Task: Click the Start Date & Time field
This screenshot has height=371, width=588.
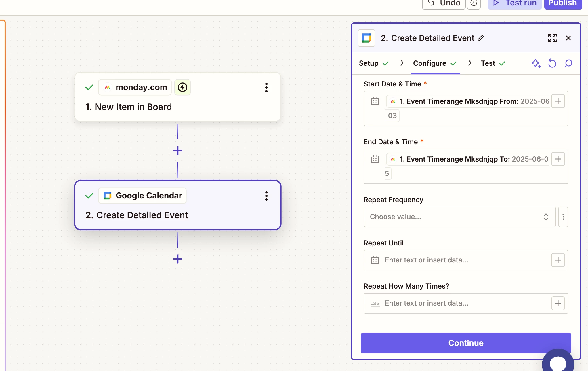Action: click(466, 108)
